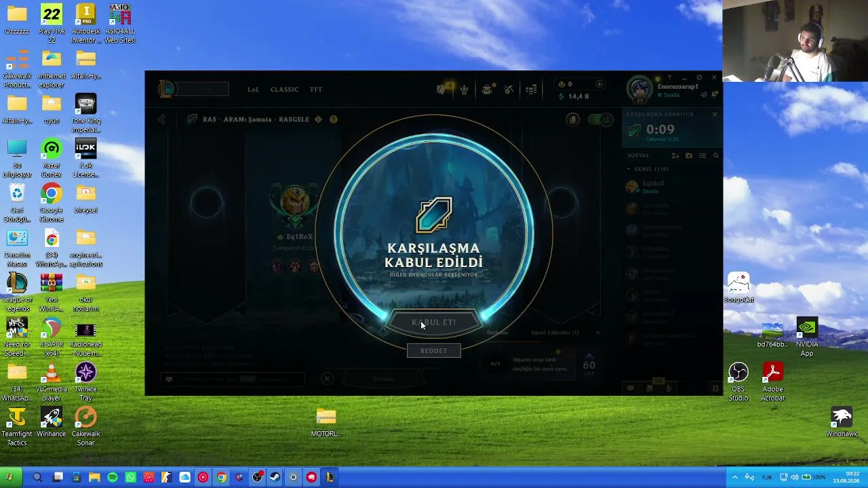Open the client settings gear
This screenshot has width=868, height=488.
(699, 78)
